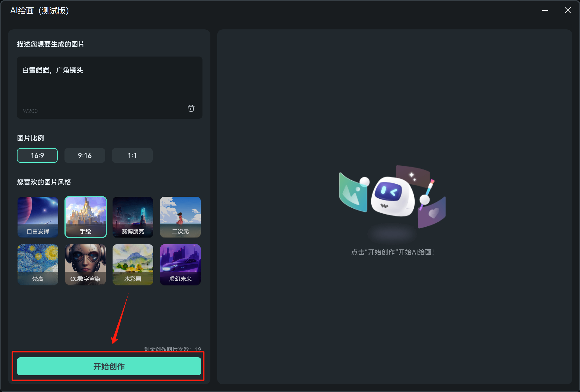Viewport: 580px width, 392px height.
Task: Click the trash icon to clear prompt
Action: pos(191,108)
